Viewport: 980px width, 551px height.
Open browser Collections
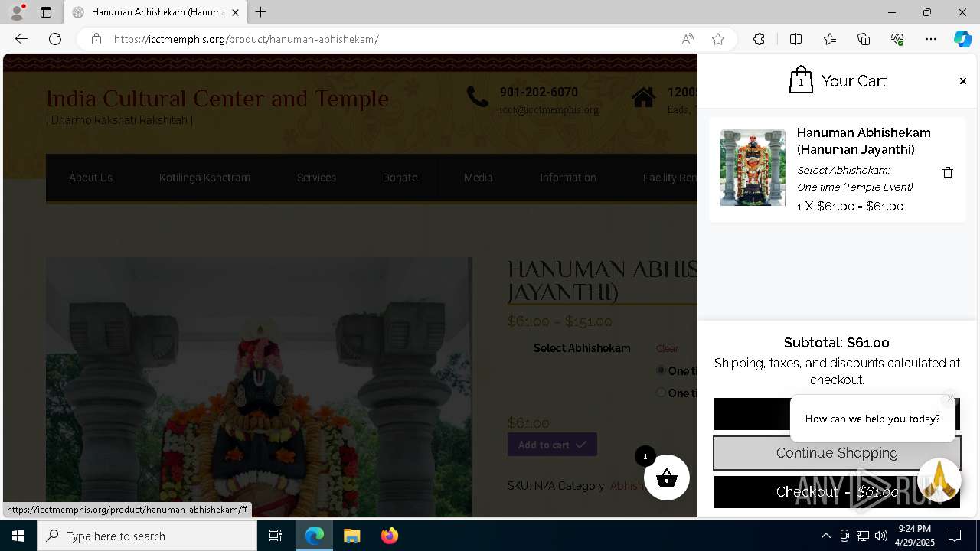864,39
